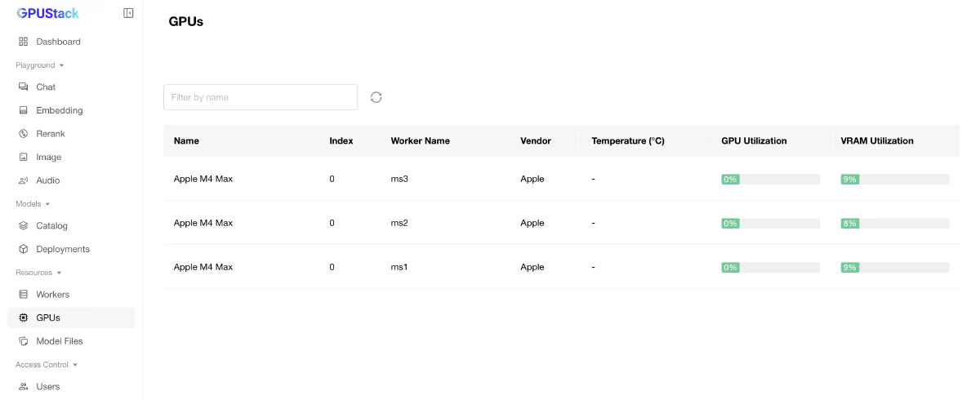The width and height of the screenshot is (980, 400).
Task: Click the GPUStack logo
Action: point(48,13)
